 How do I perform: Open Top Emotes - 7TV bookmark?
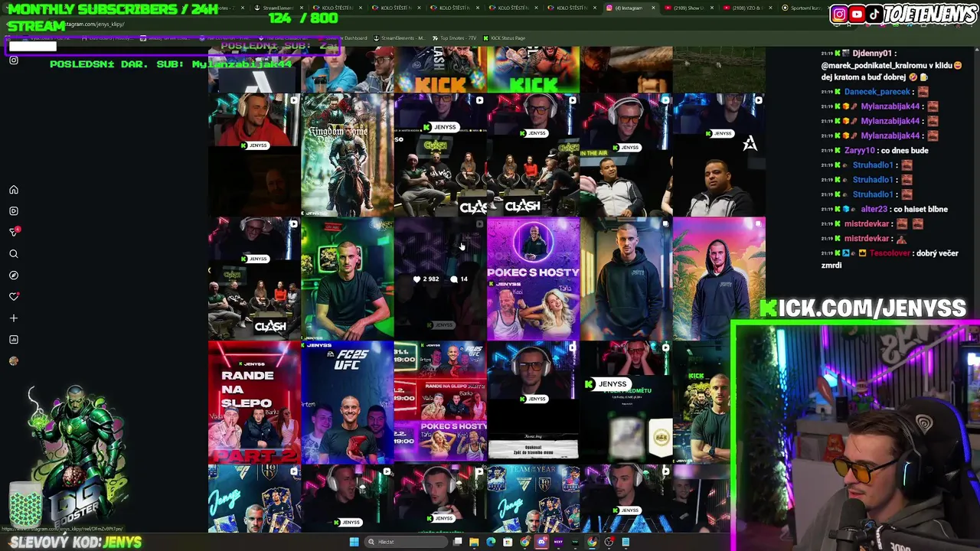coord(454,38)
